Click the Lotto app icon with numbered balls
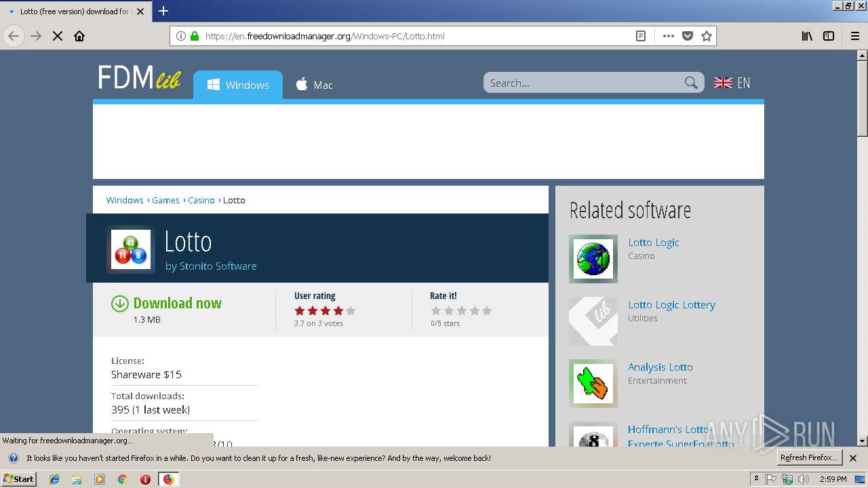The height and width of the screenshot is (488, 868). pyautogui.click(x=131, y=249)
